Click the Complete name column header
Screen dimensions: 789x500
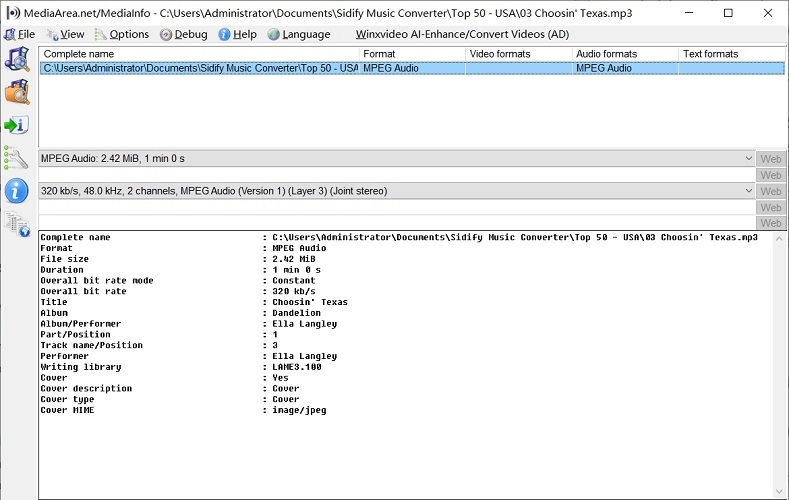pos(199,54)
